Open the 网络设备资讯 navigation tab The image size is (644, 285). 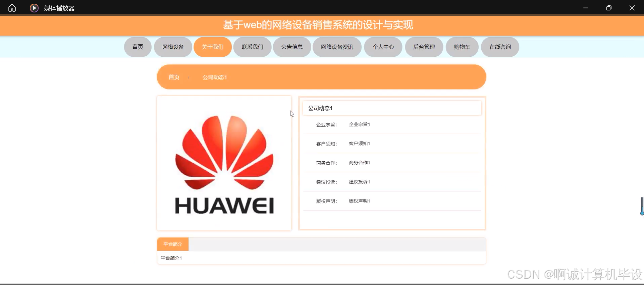(x=337, y=47)
